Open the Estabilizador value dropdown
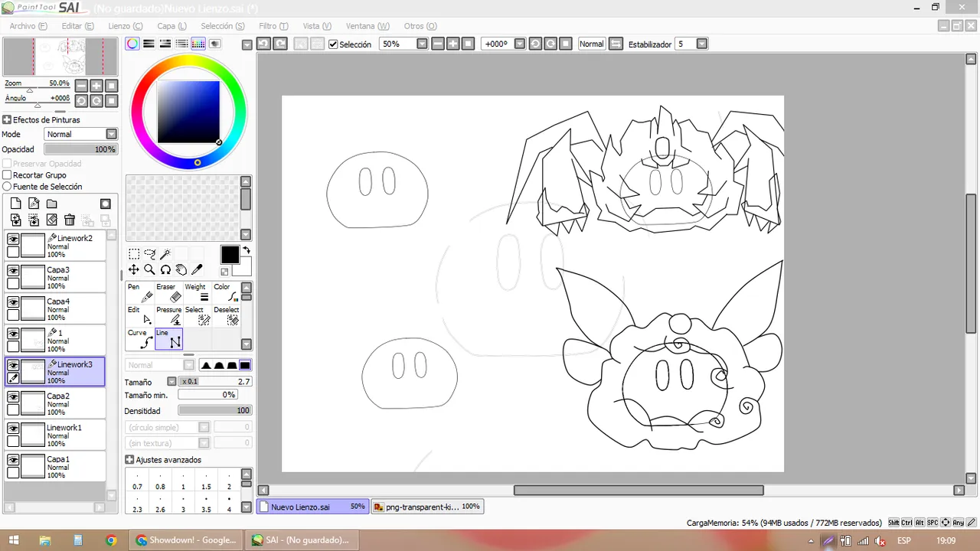The width and height of the screenshot is (980, 551). (702, 44)
